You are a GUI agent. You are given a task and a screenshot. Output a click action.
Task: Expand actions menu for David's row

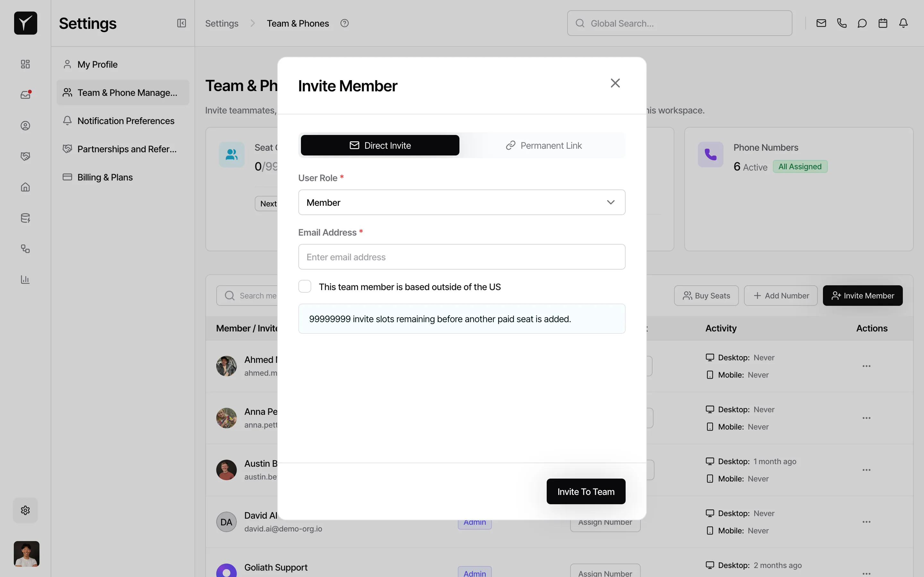click(x=866, y=522)
